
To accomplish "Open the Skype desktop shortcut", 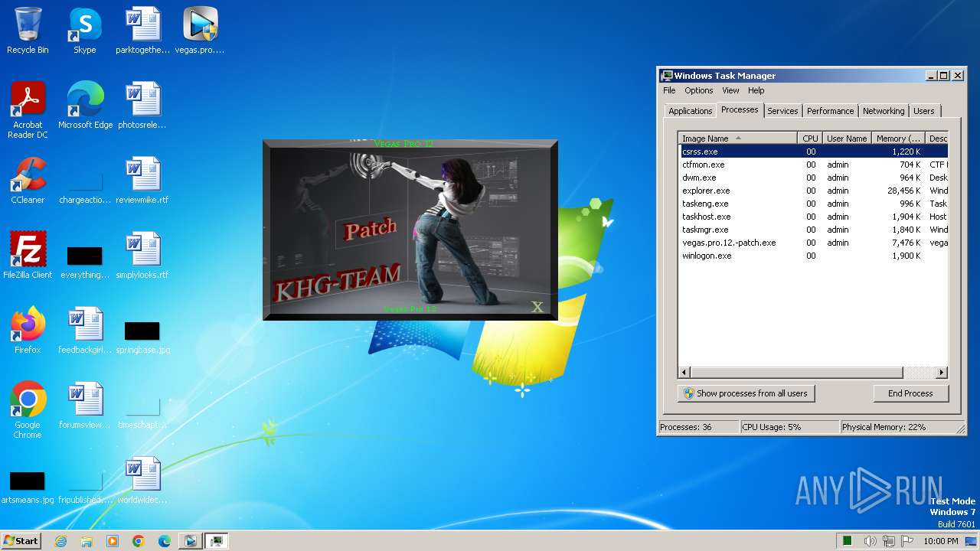I will [x=84, y=31].
